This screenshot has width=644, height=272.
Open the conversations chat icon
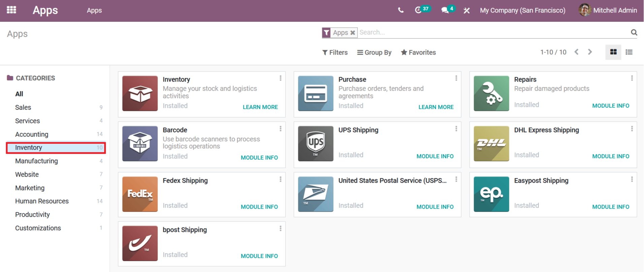pyautogui.click(x=445, y=10)
